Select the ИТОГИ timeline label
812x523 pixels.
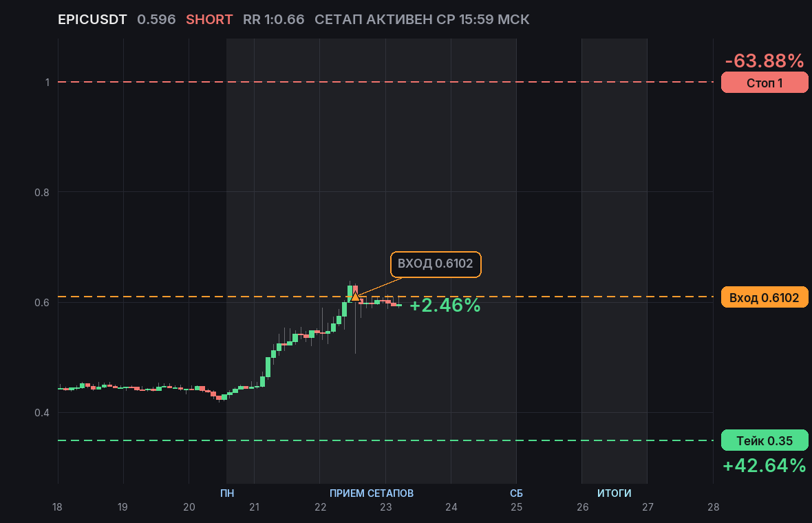pyautogui.click(x=615, y=493)
